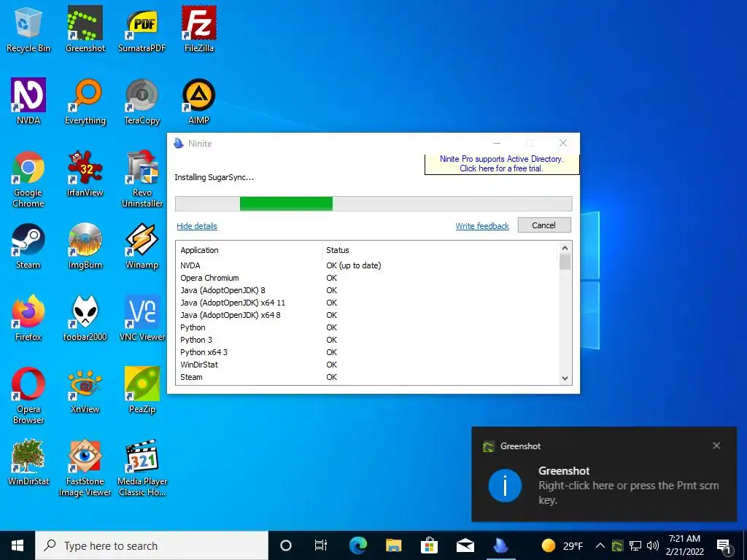
Task: Click the Ninite taskbar button
Action: (500, 545)
